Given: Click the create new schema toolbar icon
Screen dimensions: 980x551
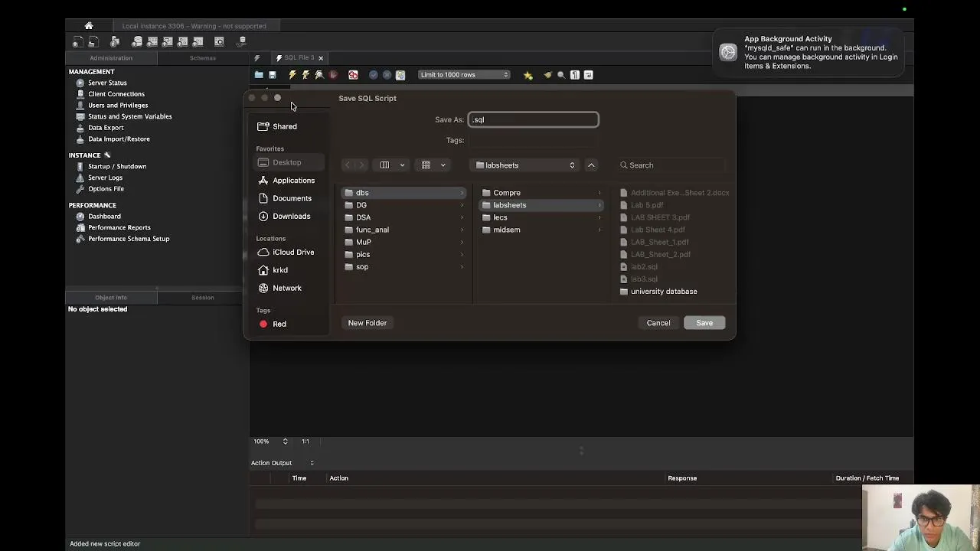Looking at the screenshot, I should pos(137,41).
